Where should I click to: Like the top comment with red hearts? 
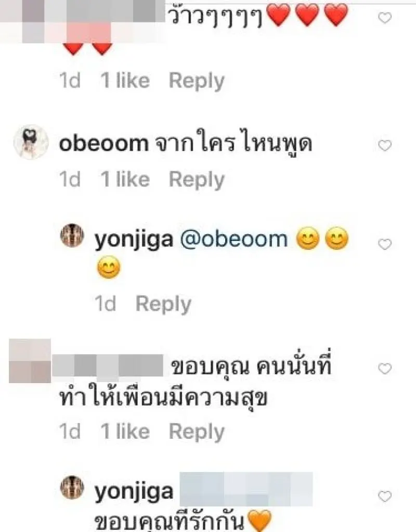coord(384,18)
